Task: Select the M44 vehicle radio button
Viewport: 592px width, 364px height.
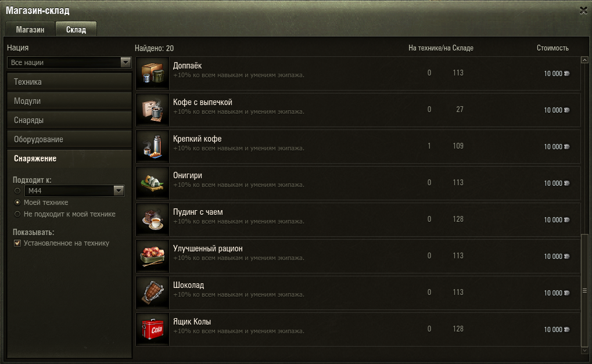Action: 17,191
